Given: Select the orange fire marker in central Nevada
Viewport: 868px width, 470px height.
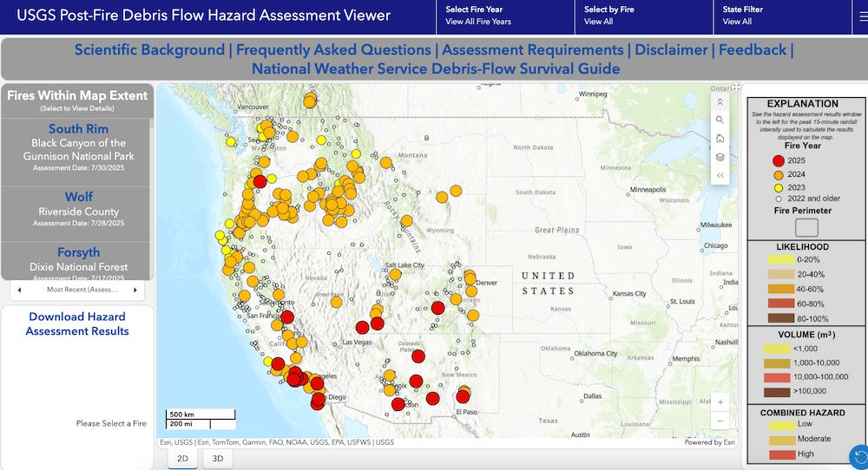Looking at the screenshot, I should tap(336, 302).
